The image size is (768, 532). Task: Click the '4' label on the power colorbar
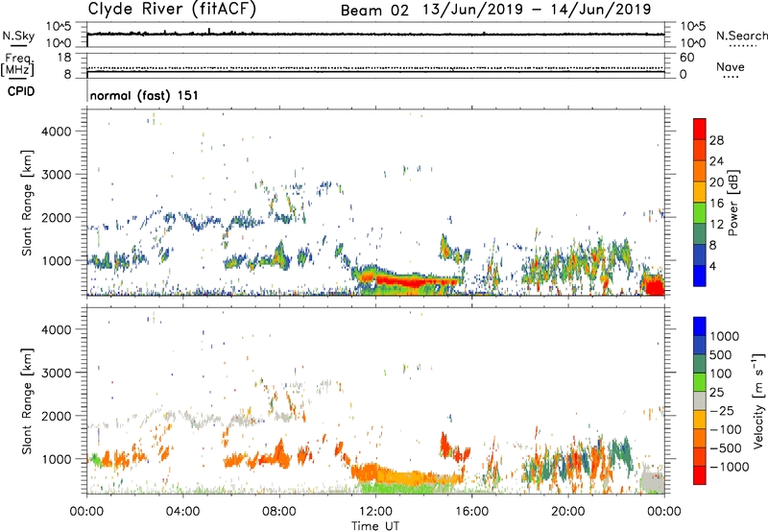click(713, 267)
